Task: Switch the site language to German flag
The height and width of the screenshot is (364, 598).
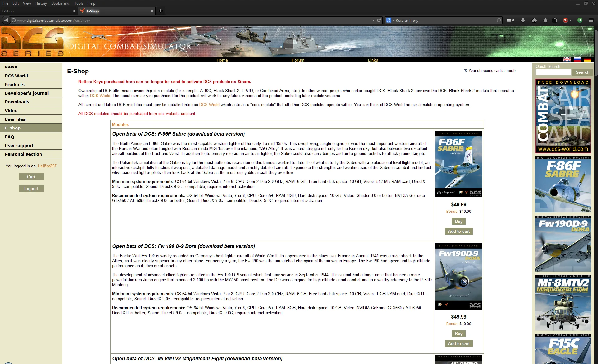Action: (x=587, y=59)
